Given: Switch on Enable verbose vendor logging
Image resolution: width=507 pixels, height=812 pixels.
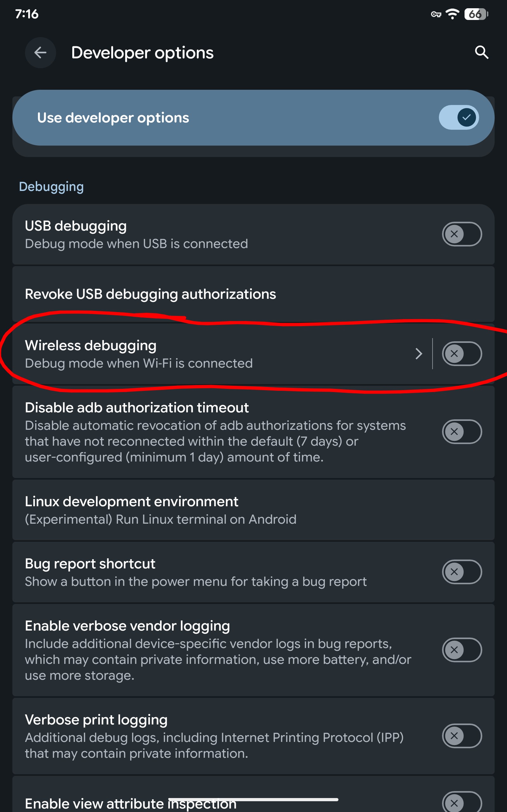Looking at the screenshot, I should [462, 650].
